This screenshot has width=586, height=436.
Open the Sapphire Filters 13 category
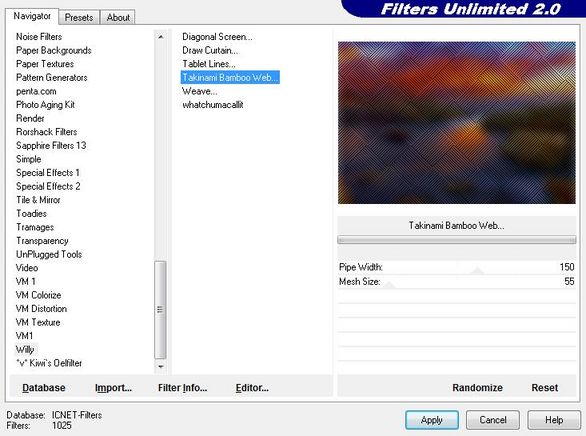(51, 145)
